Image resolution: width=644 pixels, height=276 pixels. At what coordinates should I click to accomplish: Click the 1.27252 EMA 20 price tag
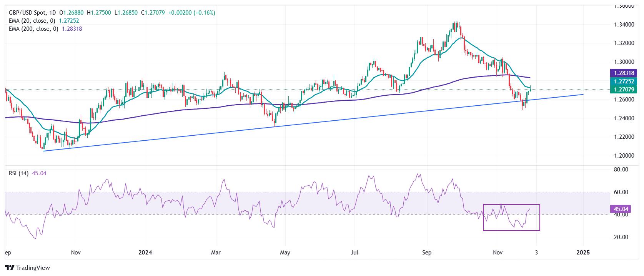point(624,81)
